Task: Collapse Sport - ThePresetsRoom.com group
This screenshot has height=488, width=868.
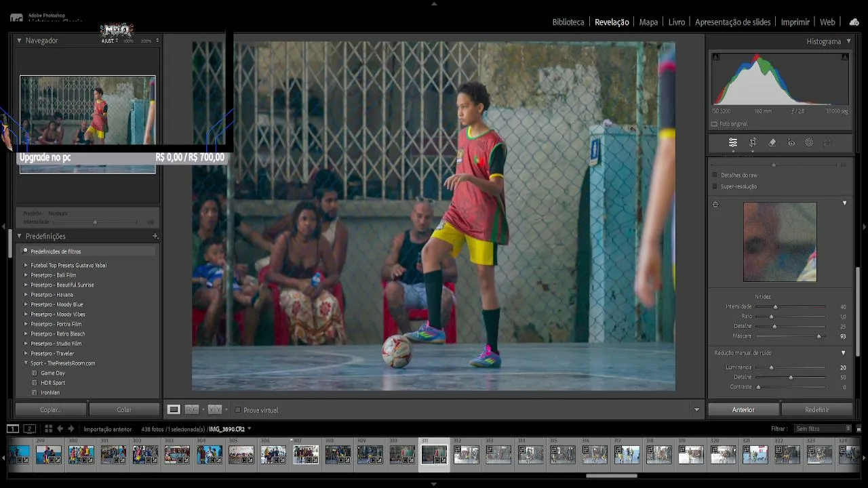Action: (x=26, y=363)
